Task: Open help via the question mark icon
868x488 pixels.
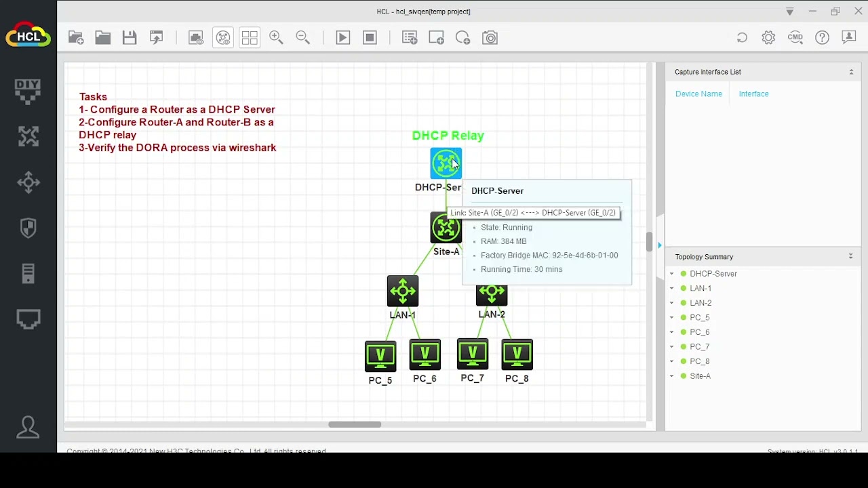Action: click(x=822, y=38)
